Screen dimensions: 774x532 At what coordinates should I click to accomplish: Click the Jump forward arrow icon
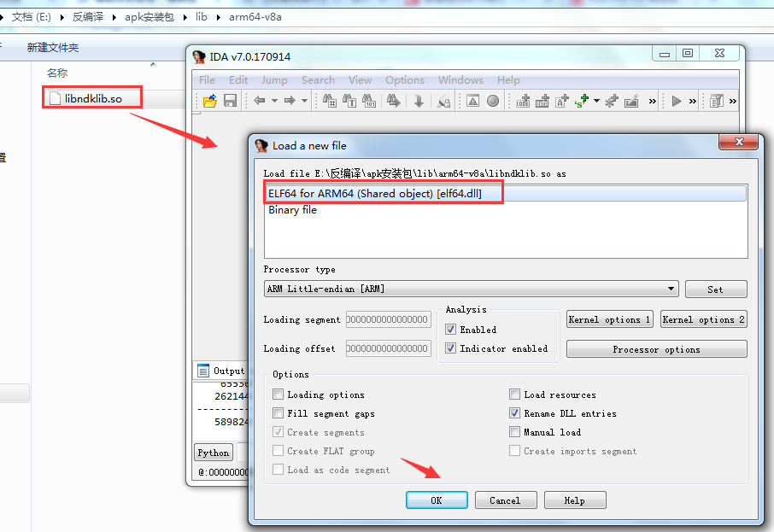click(290, 101)
